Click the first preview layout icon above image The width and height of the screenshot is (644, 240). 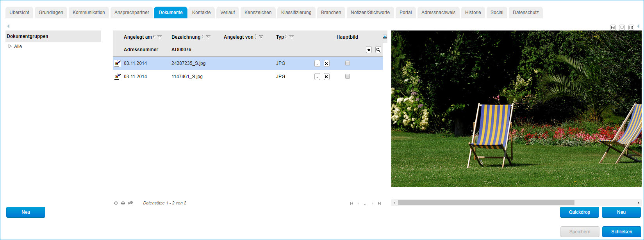(613, 27)
